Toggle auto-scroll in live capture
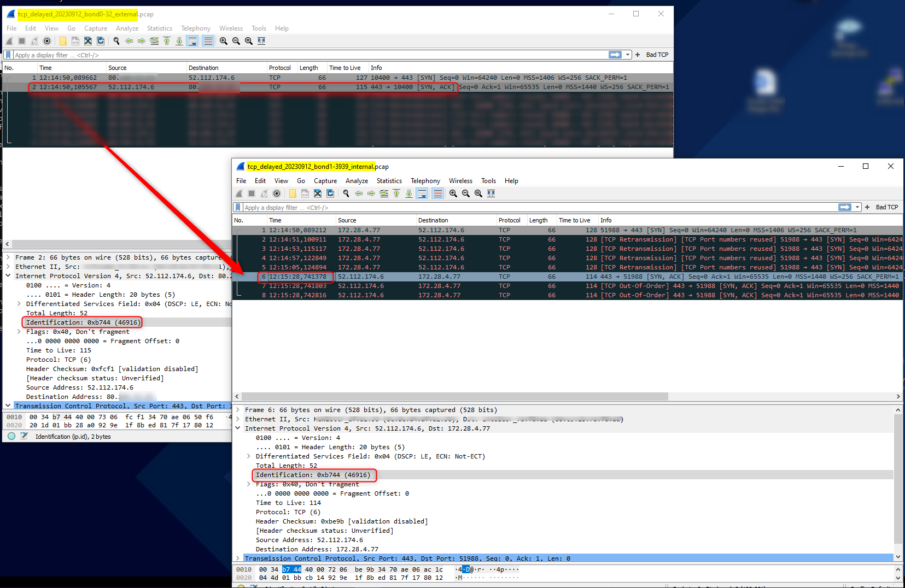Viewport: 905px width, 588px height. 192,41
